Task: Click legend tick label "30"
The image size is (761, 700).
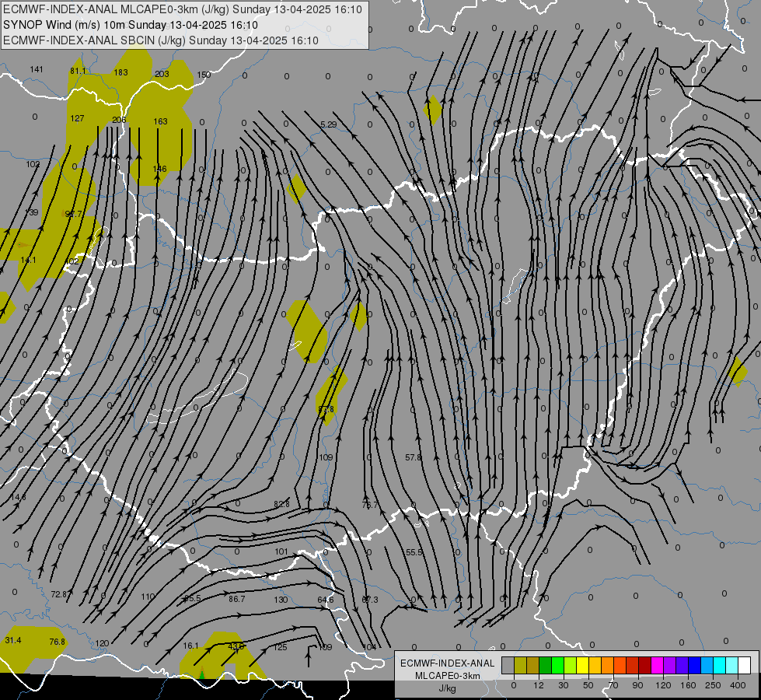Action: (x=564, y=685)
